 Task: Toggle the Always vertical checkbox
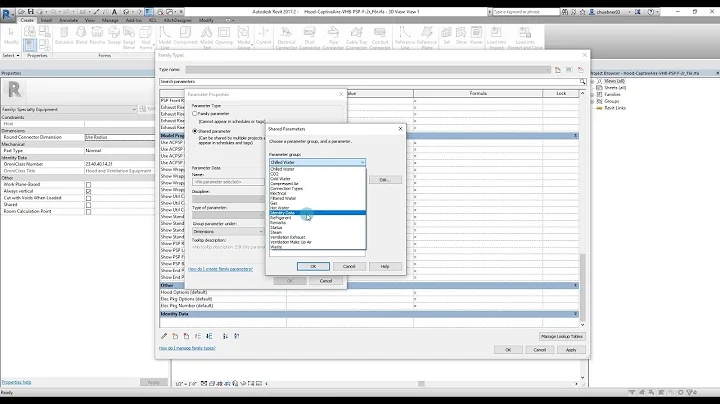88,191
